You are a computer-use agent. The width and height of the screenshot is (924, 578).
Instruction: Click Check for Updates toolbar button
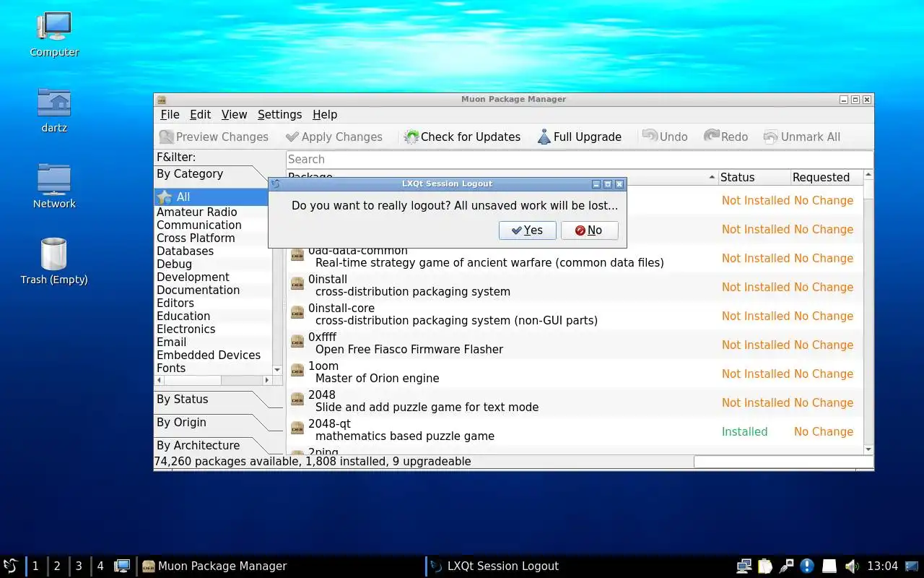[x=463, y=137]
